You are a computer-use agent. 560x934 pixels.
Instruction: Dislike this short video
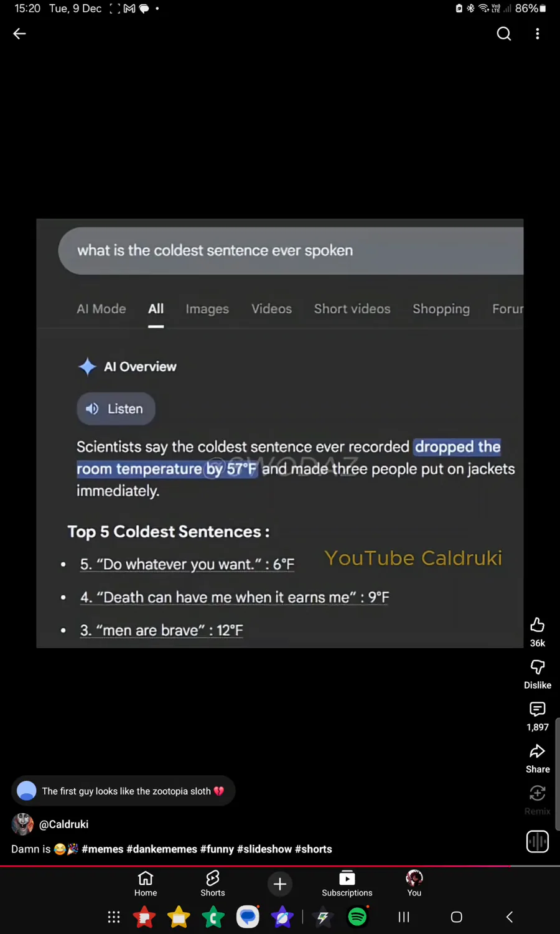pyautogui.click(x=538, y=667)
